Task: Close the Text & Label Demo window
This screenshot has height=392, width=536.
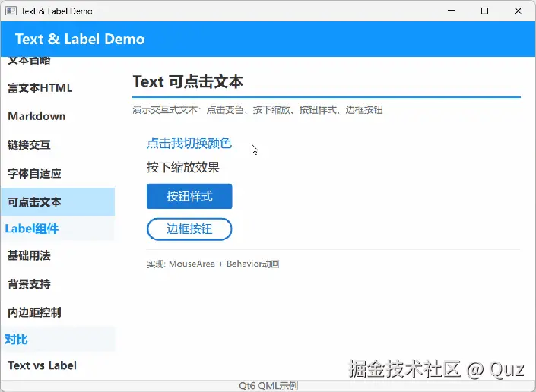Action: pyautogui.click(x=518, y=11)
